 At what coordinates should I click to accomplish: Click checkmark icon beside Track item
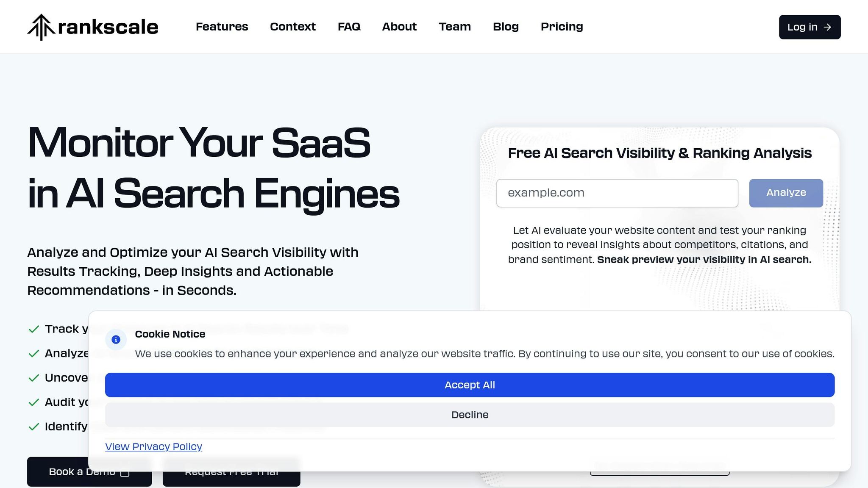pos(34,329)
